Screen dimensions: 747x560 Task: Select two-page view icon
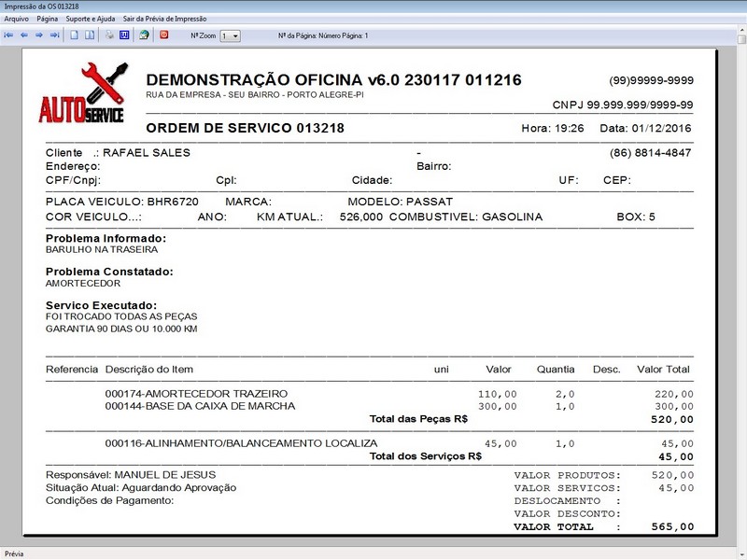90,35
